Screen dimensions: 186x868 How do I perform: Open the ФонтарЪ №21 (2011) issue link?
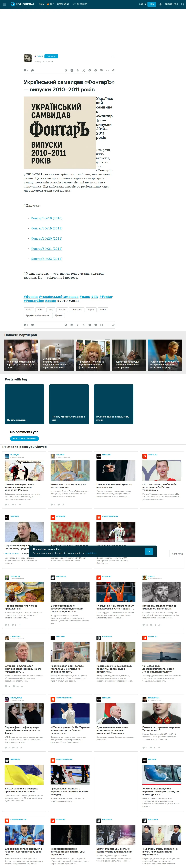(x=47, y=249)
